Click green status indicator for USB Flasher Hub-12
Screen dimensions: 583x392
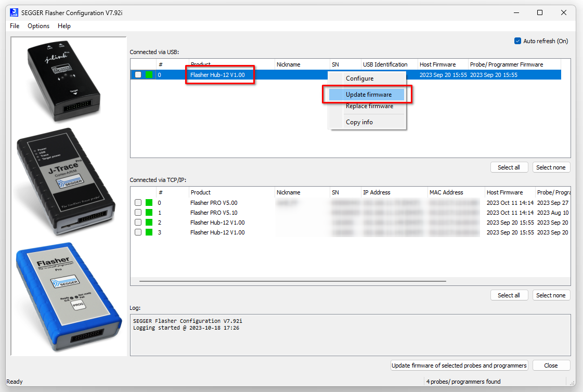tap(149, 75)
